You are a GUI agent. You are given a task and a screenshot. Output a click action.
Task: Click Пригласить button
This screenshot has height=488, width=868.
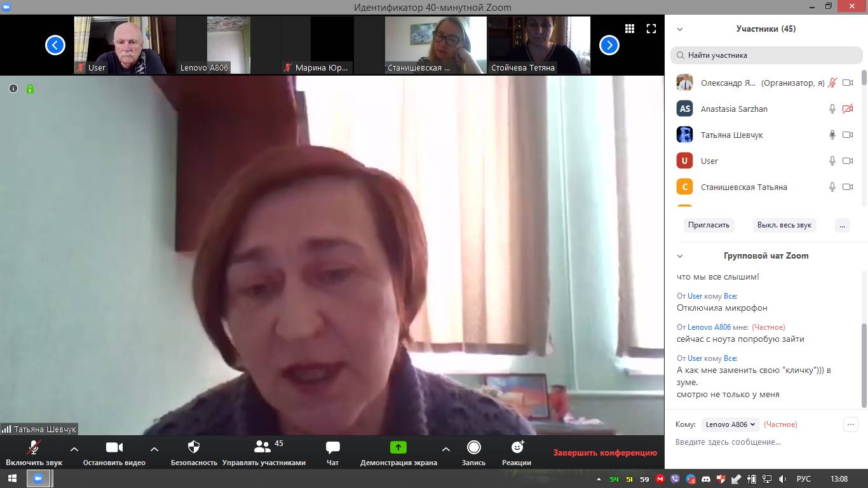click(709, 225)
